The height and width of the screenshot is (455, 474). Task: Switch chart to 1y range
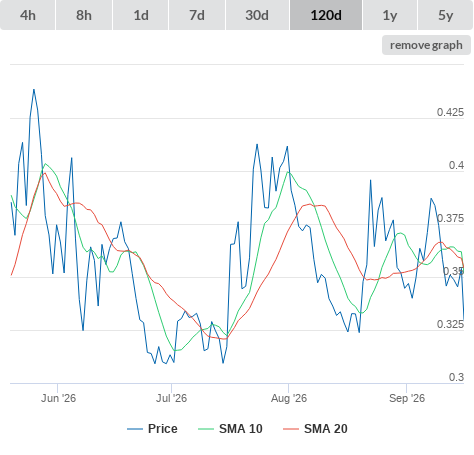tap(390, 15)
